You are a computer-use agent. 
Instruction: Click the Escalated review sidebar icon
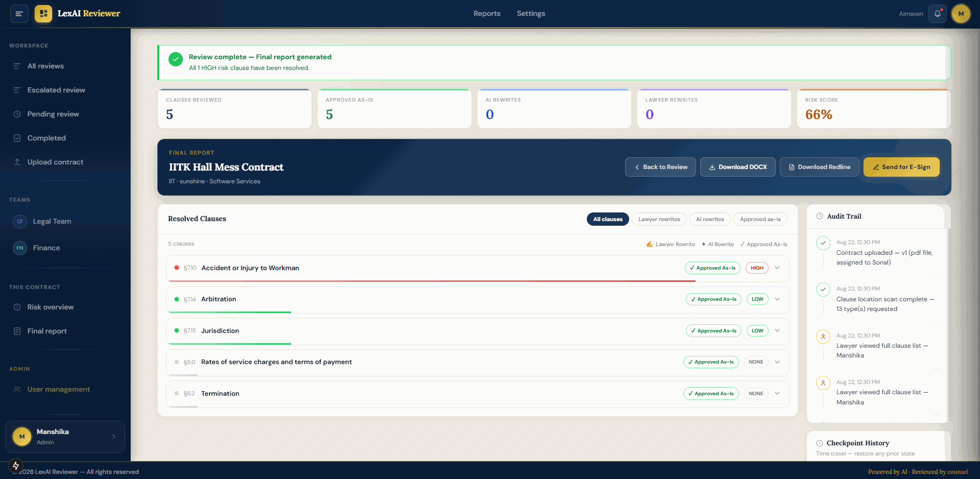tap(17, 90)
